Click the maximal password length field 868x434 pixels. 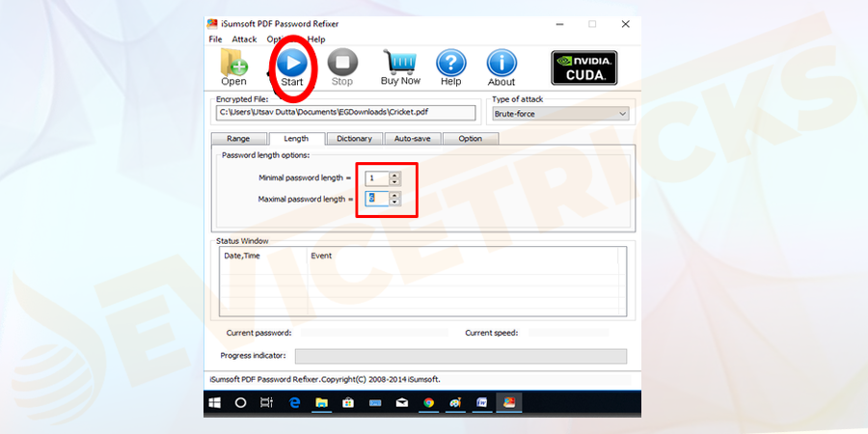pos(377,198)
